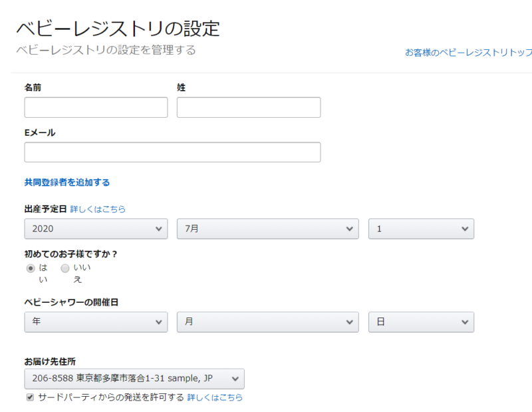Go to お客様のベビーレジストリトップ link
The image size is (532, 412).
tap(469, 53)
